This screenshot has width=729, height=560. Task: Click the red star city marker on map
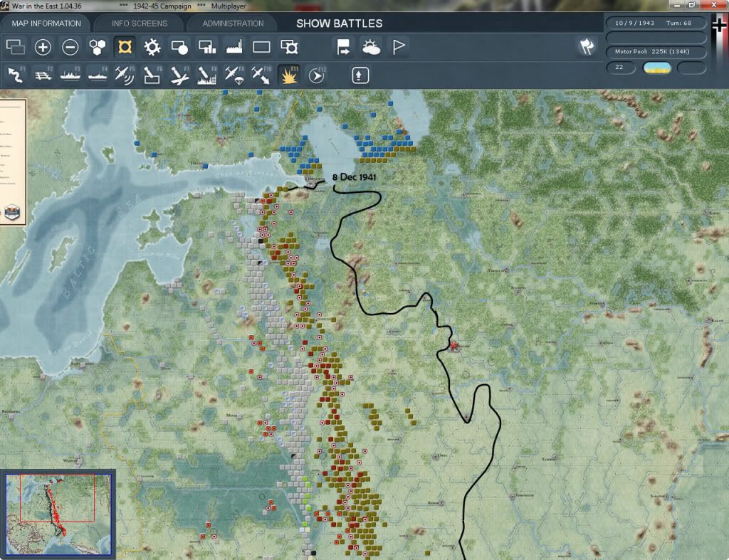click(x=454, y=345)
